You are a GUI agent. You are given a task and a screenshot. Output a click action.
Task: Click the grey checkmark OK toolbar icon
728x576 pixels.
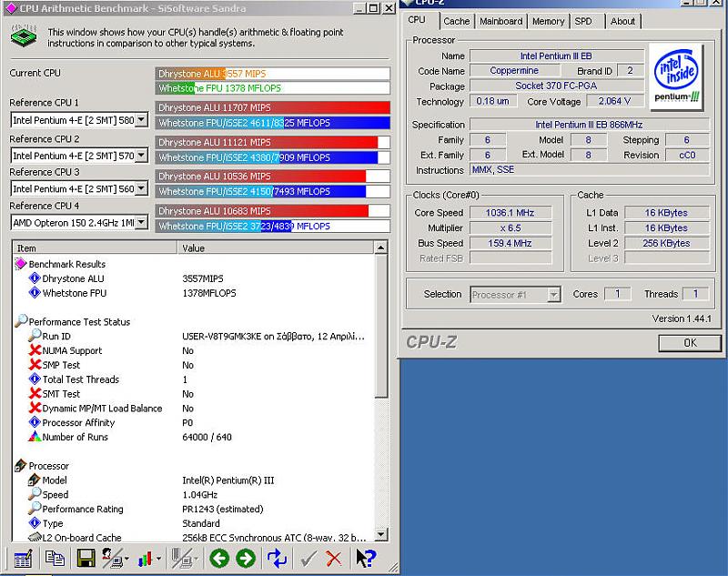pos(308,559)
